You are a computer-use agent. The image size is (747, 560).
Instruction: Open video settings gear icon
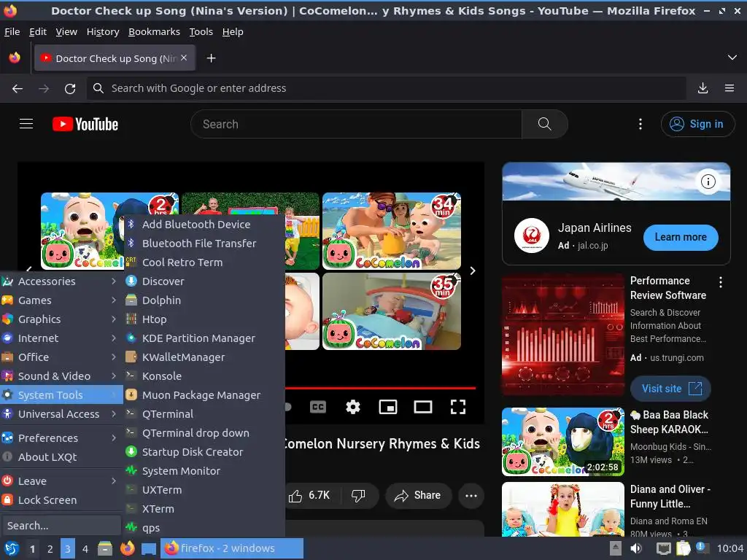(353, 407)
